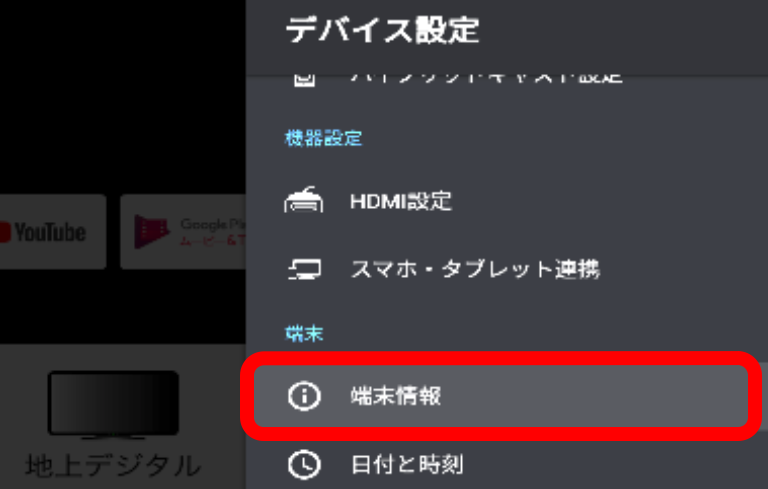Click the red YouTube play logo

[x=5, y=232]
